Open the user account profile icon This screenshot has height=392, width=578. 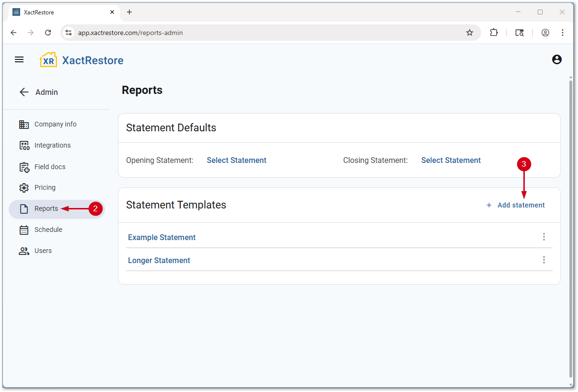coord(556,59)
